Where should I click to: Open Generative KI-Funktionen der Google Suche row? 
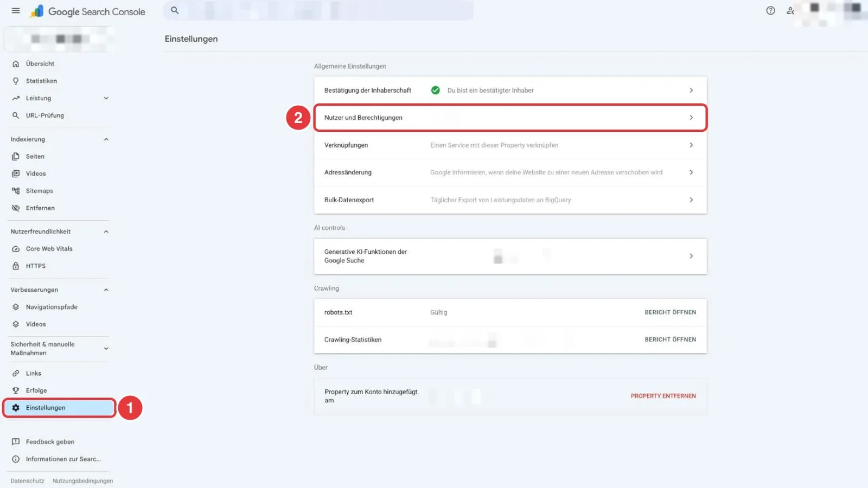[x=510, y=256]
